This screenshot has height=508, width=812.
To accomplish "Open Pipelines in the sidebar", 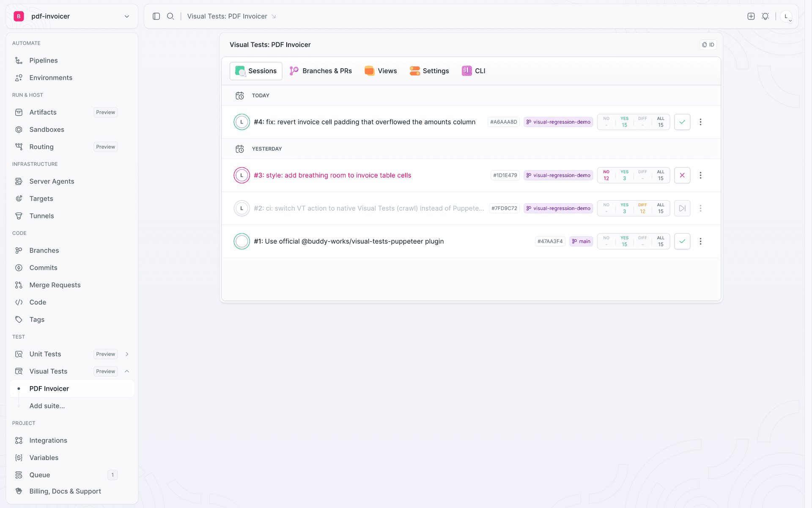I will [x=43, y=61].
